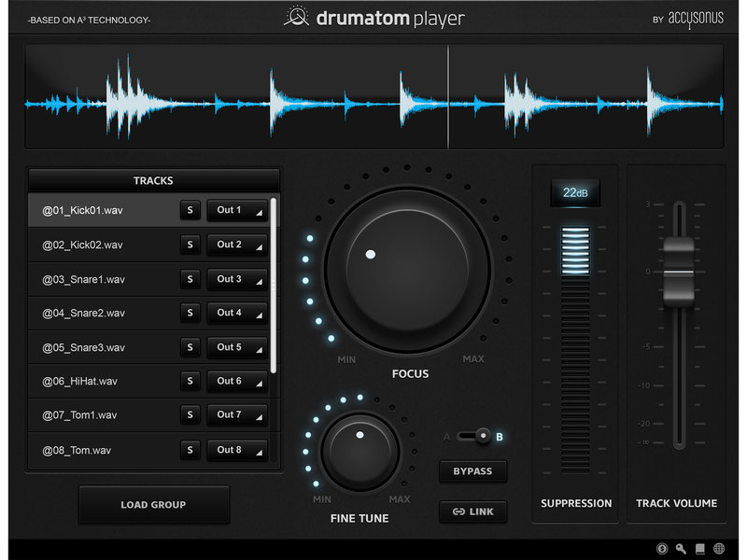Solo the 03_Snare1.wav track
The width and height of the screenshot is (747, 560).
[x=190, y=279]
